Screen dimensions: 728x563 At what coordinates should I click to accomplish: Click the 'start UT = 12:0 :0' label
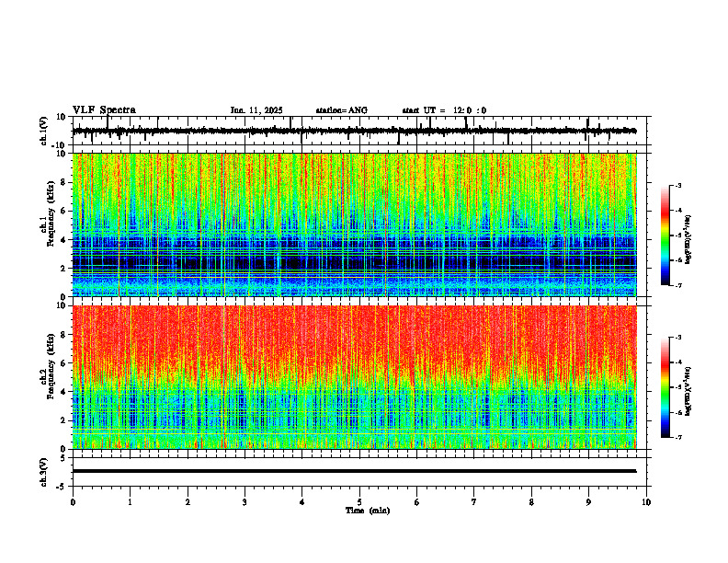coord(444,110)
